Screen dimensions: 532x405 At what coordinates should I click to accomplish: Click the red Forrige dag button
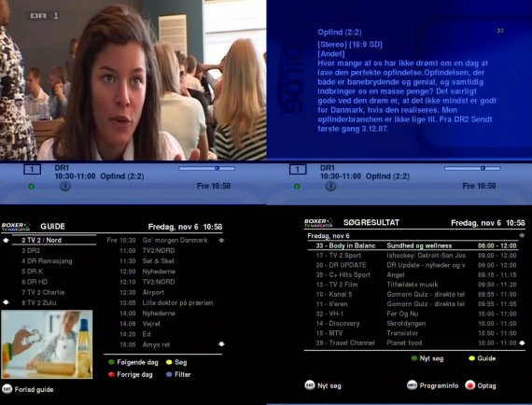coord(131,374)
